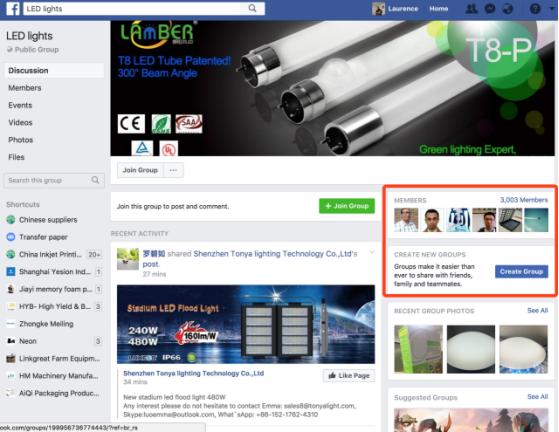The image size is (559, 432).
Task: Click the Jiayi memory foam shortcut icon
Action: tap(11, 289)
